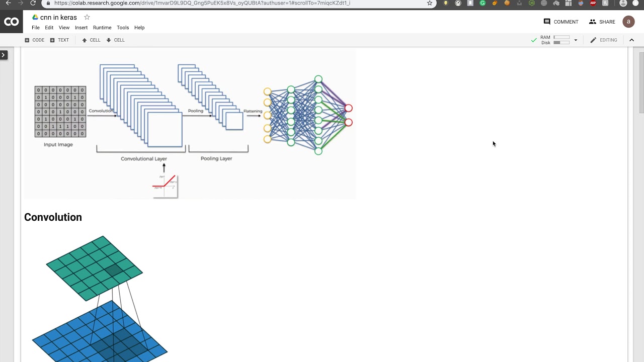Click the Google Drive icon beside notebook title
Screen dimensions: 644x362
35,17
